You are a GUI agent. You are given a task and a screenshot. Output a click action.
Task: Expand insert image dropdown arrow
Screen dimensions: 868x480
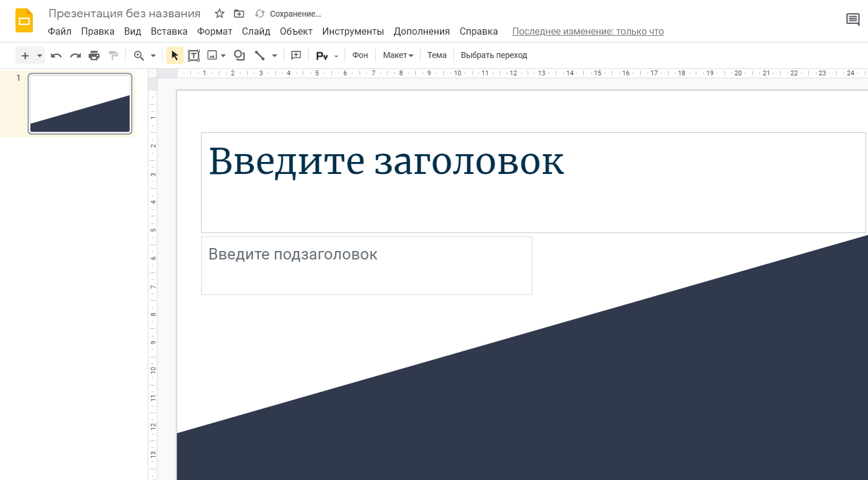223,56
